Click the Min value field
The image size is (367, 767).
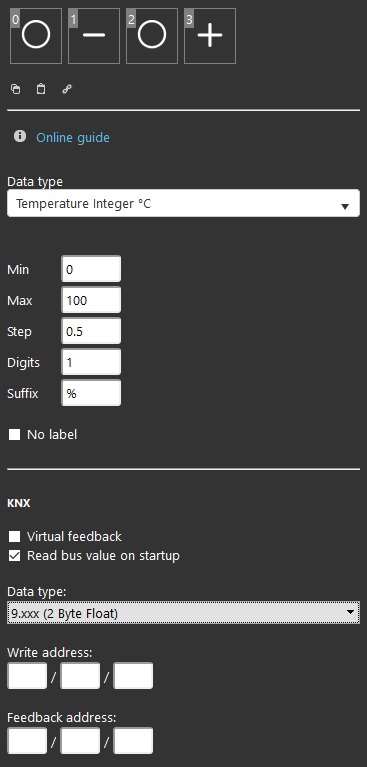pos(91,269)
